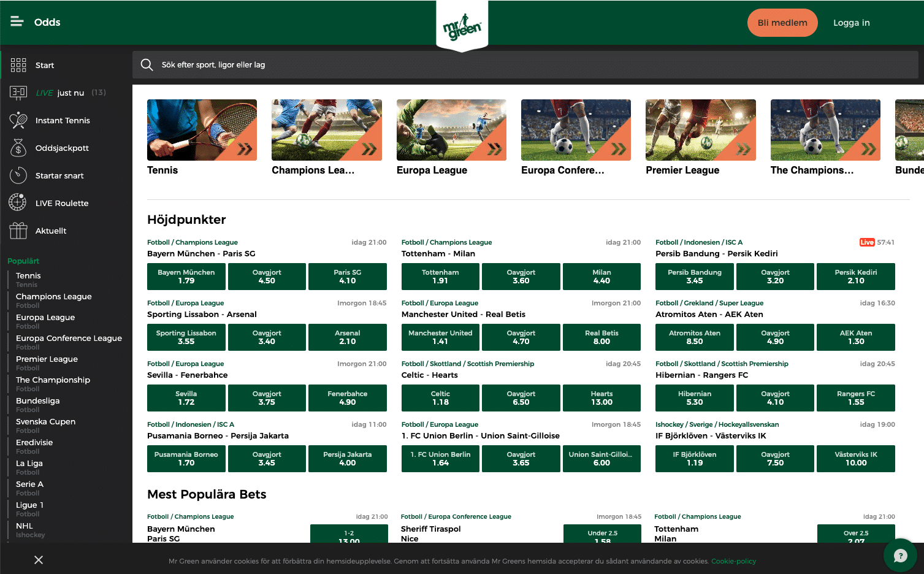924x574 pixels.
Task: Select NHL under Populärt
Action: [25, 526]
